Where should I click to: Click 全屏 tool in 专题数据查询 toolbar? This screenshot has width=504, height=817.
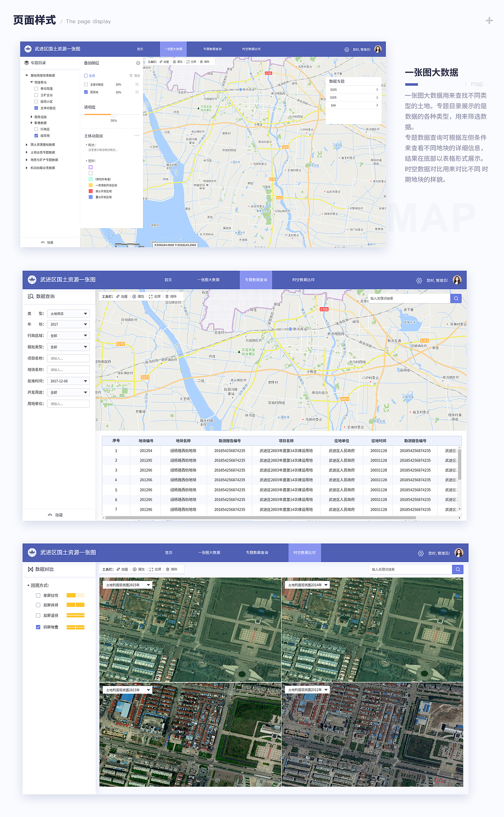[155, 296]
